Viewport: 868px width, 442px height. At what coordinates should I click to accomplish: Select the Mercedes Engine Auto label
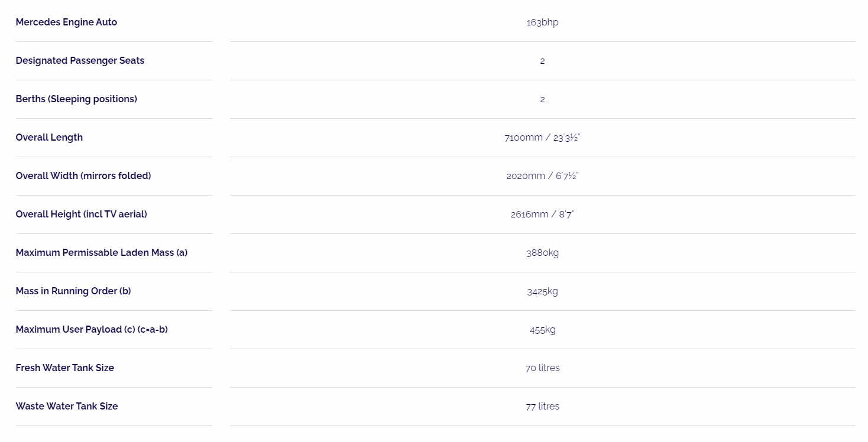coord(66,22)
